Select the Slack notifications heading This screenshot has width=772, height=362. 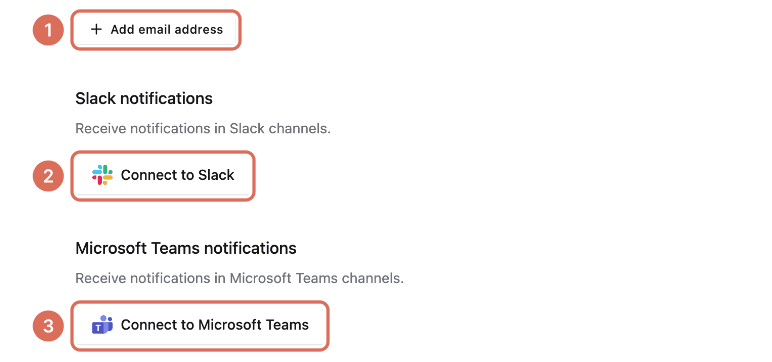144,99
